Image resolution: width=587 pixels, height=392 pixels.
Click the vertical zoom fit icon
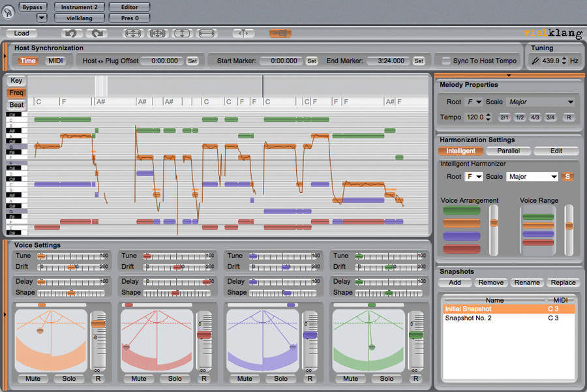181,34
